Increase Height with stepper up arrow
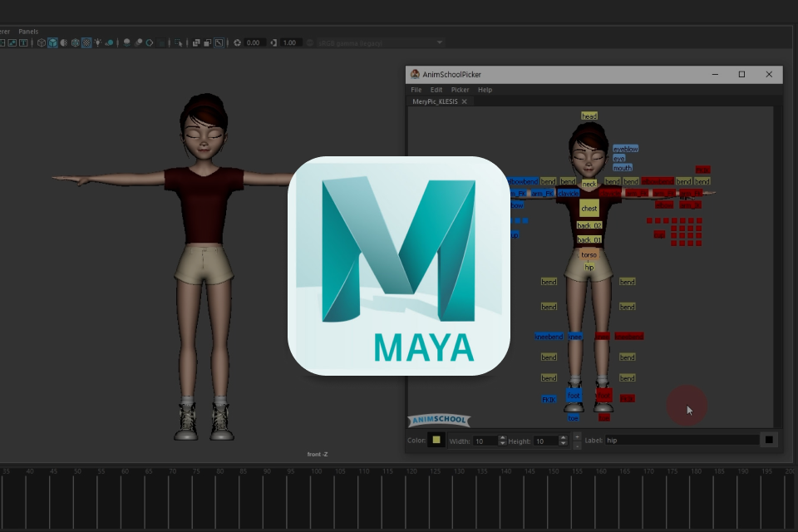Screen dimensions: 798x532 563,438
